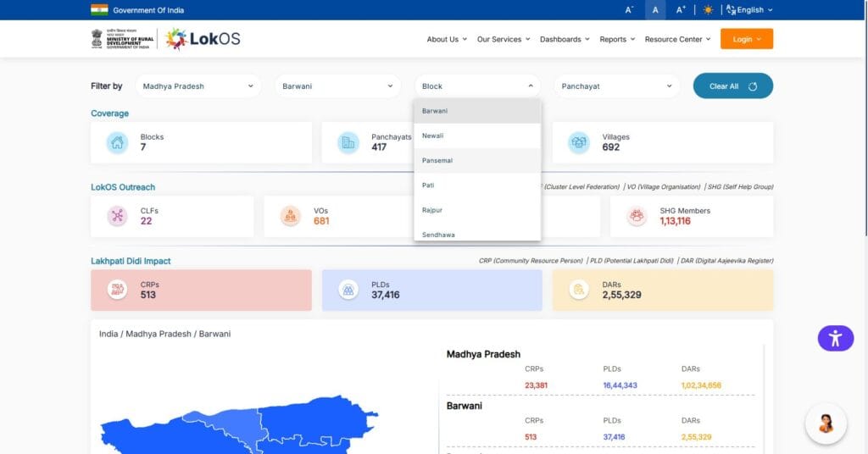Decrease font size with A- button
This screenshot has height=454, width=868.
pos(629,10)
